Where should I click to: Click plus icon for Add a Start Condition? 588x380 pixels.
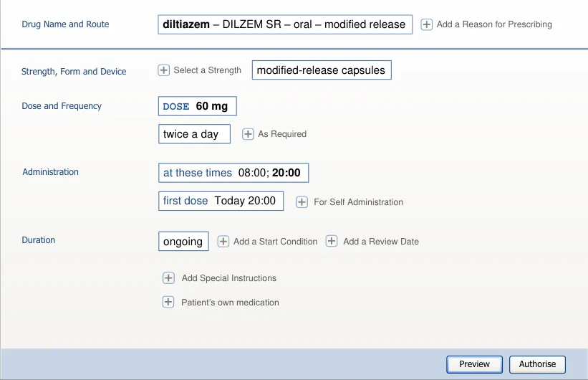coord(223,242)
